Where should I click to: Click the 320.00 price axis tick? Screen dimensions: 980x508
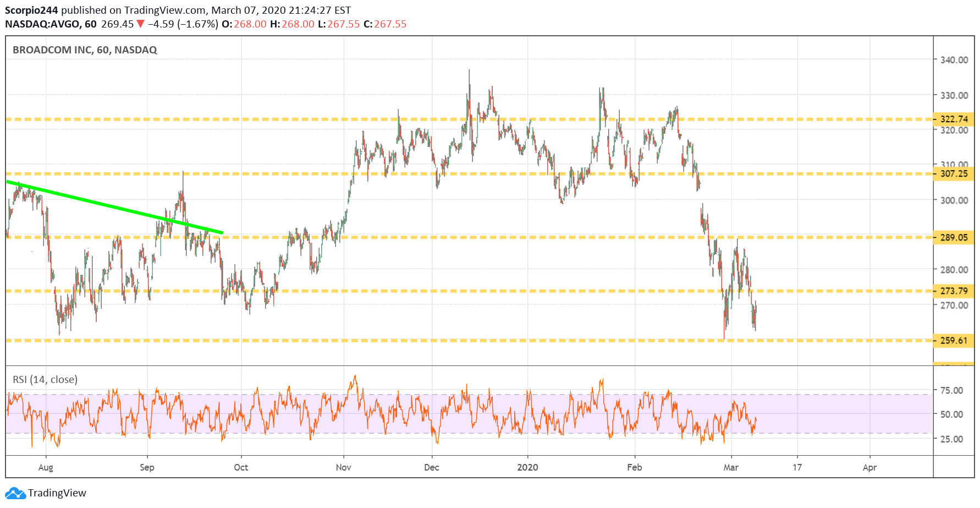pyautogui.click(x=954, y=130)
